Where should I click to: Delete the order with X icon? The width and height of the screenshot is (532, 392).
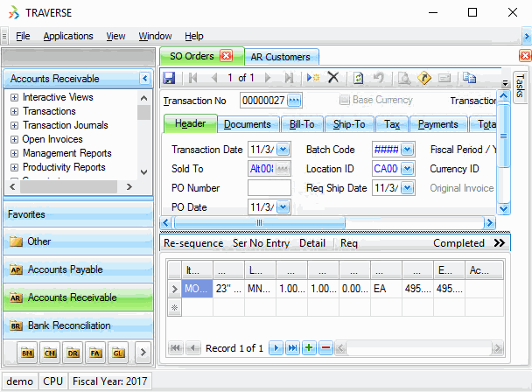[333, 77]
